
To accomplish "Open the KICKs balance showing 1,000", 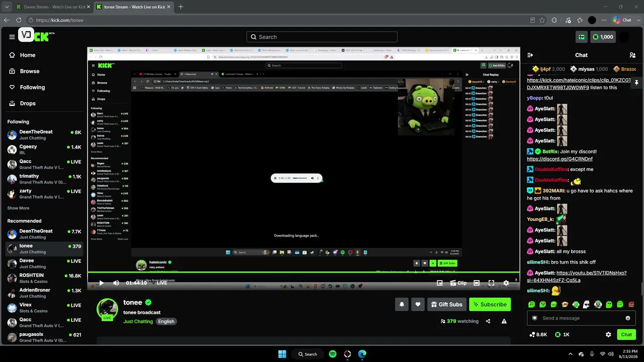I will point(603,37).
